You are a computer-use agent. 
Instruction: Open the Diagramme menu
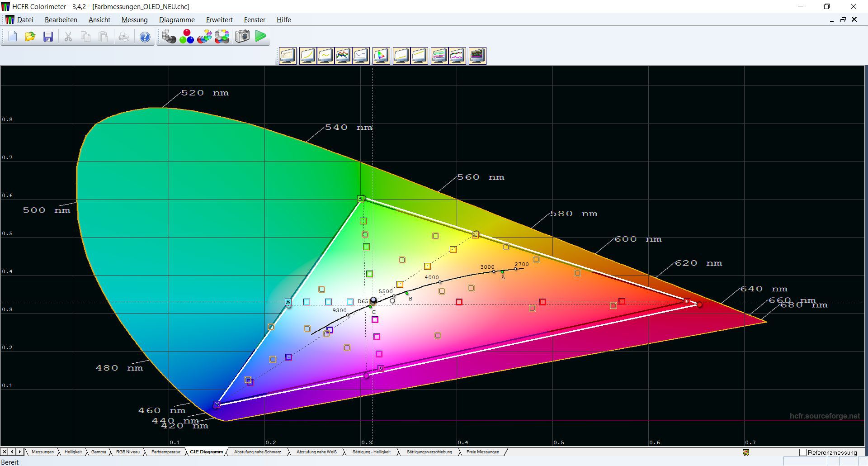pyautogui.click(x=177, y=20)
